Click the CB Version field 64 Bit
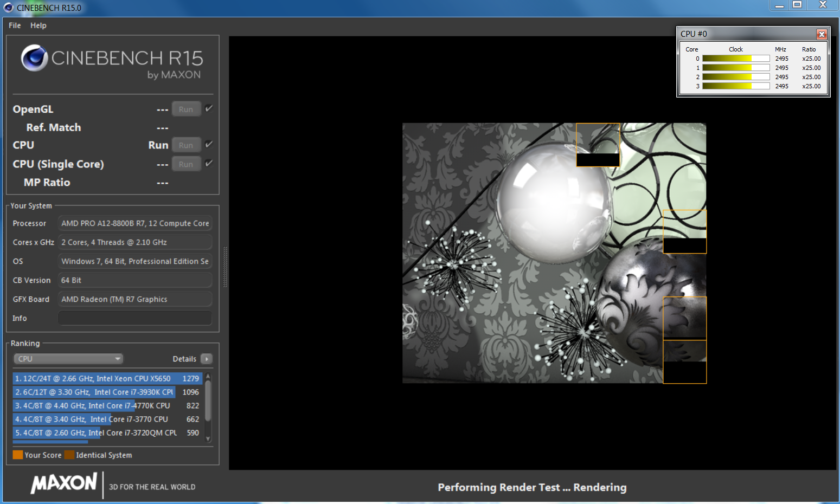This screenshot has height=504, width=840. [134, 280]
